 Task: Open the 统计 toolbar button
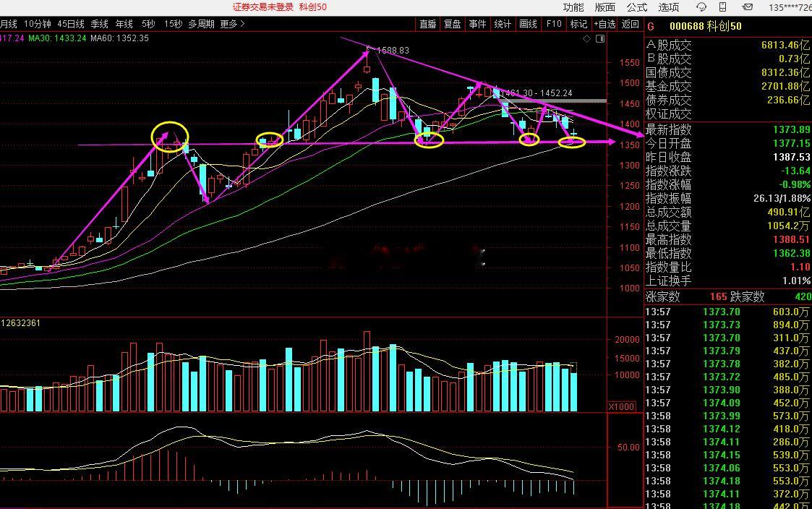click(x=503, y=24)
